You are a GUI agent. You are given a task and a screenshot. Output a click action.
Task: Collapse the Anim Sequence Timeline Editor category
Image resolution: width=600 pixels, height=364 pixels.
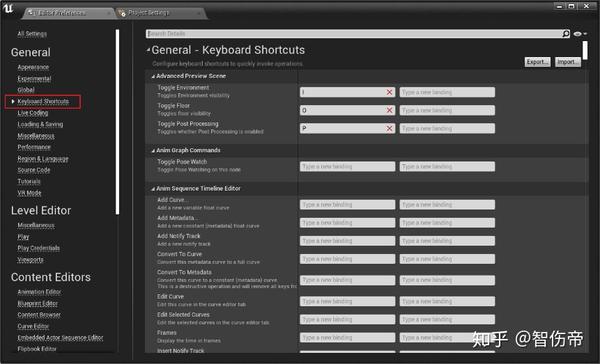(x=153, y=189)
